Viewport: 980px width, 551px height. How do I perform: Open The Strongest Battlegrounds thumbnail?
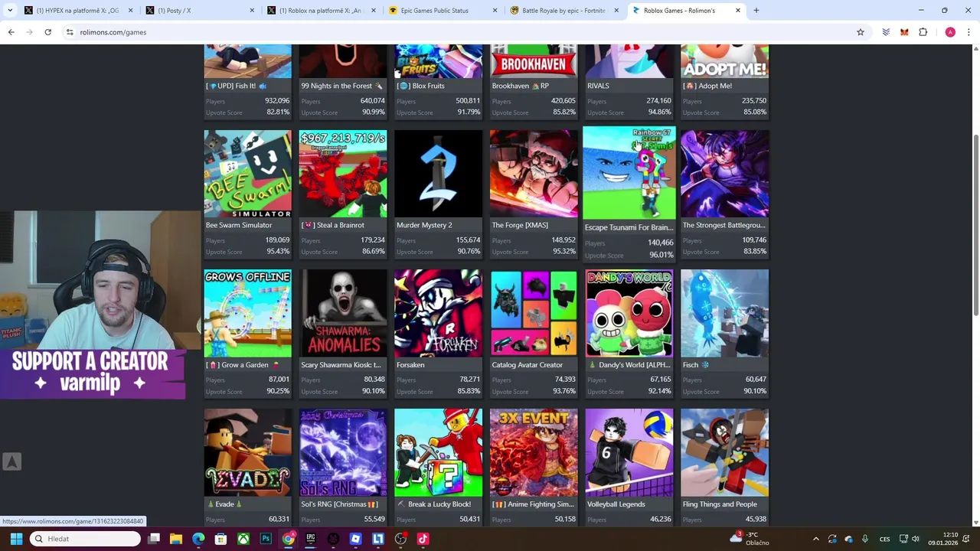click(x=724, y=174)
